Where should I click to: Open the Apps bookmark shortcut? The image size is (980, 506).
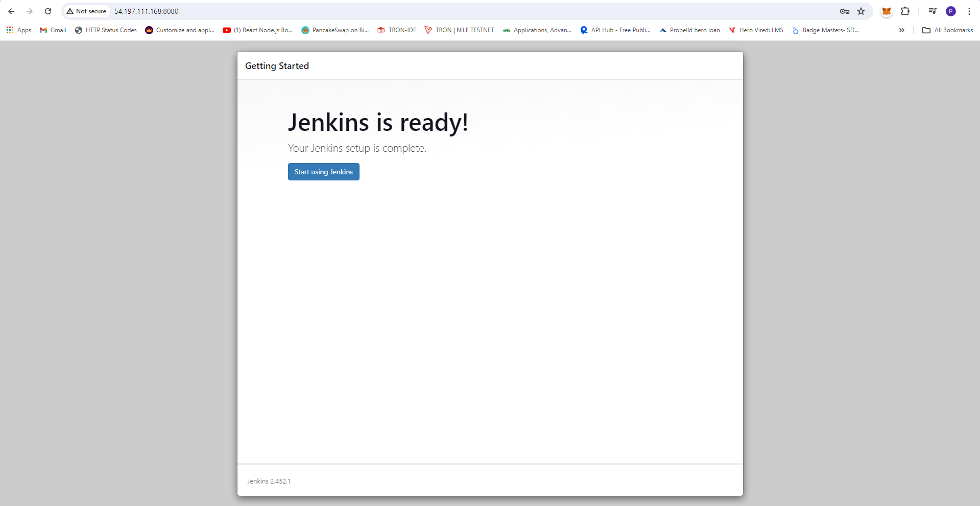point(19,30)
